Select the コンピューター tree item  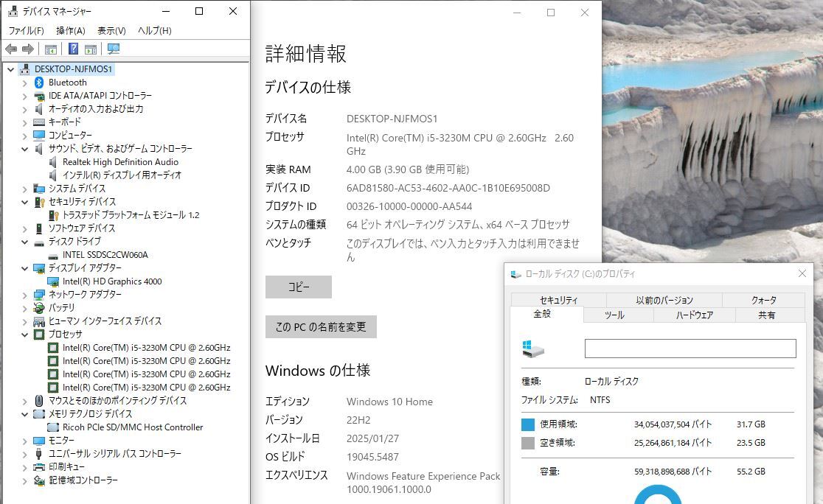70,136
